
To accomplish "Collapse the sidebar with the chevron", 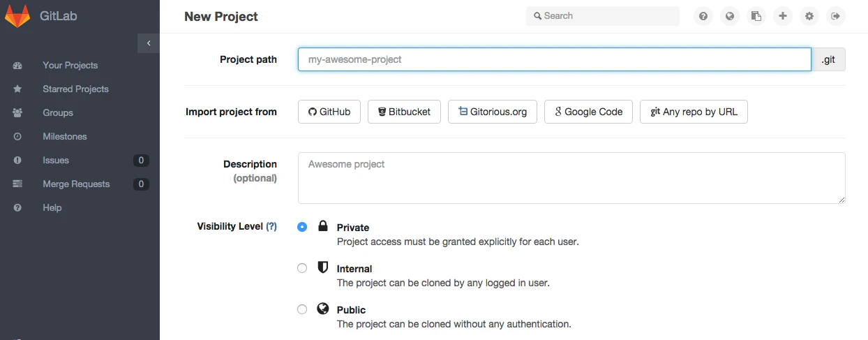I will pyautogui.click(x=148, y=43).
